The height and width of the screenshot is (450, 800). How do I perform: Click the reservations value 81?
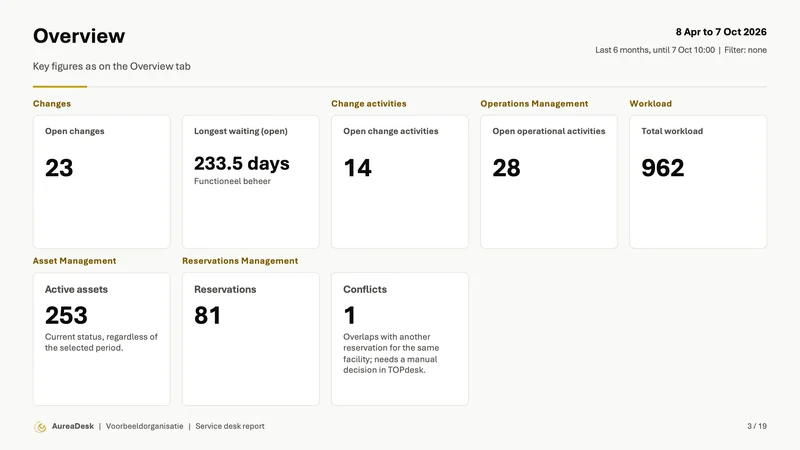point(208,315)
